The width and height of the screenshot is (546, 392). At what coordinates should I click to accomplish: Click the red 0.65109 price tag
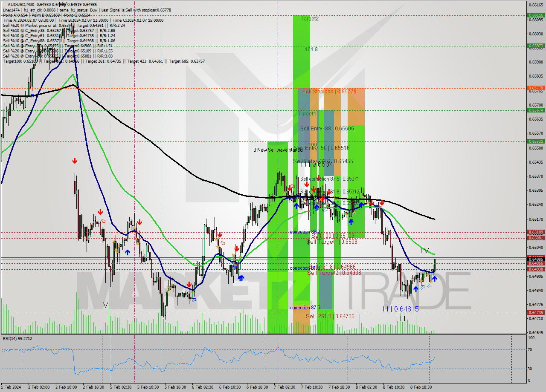[x=536, y=232]
